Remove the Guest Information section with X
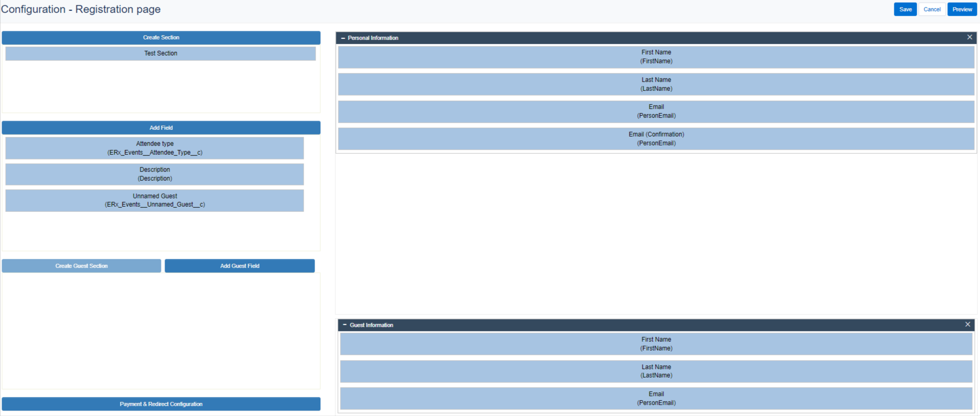The image size is (980, 416). (x=967, y=325)
